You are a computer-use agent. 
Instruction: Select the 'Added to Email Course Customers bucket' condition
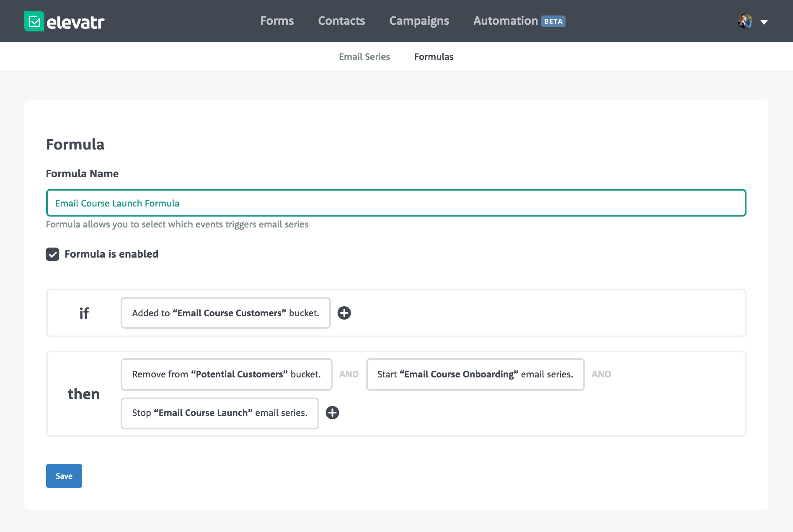225,313
